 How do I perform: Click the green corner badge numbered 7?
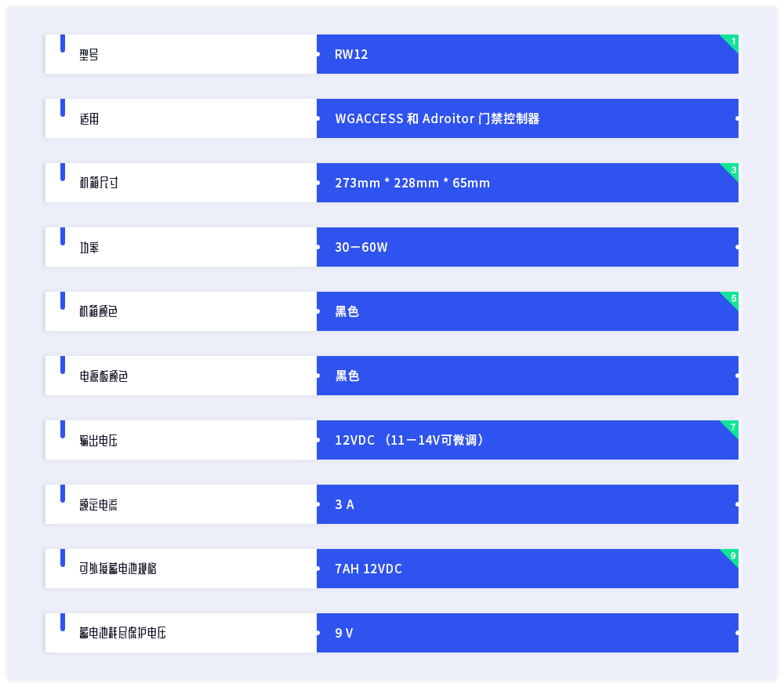(731, 427)
